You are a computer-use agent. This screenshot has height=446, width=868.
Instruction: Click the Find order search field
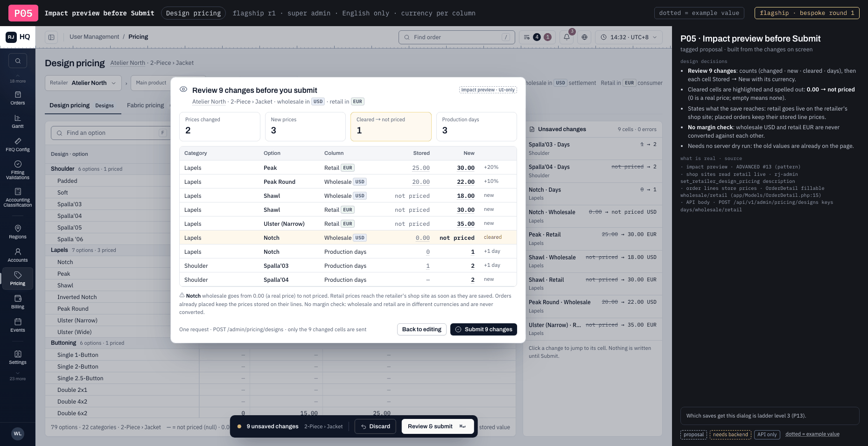[456, 37]
